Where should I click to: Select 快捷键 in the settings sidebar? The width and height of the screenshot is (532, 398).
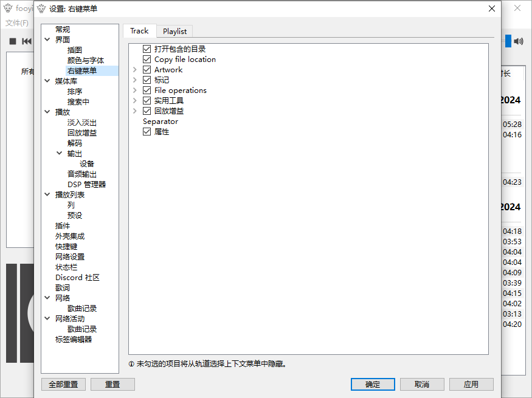coord(66,246)
